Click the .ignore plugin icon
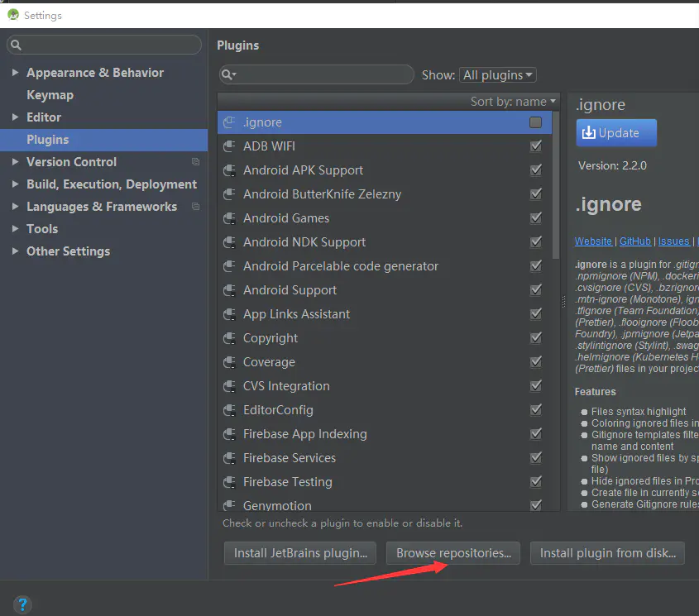This screenshot has width=699, height=616. (229, 122)
